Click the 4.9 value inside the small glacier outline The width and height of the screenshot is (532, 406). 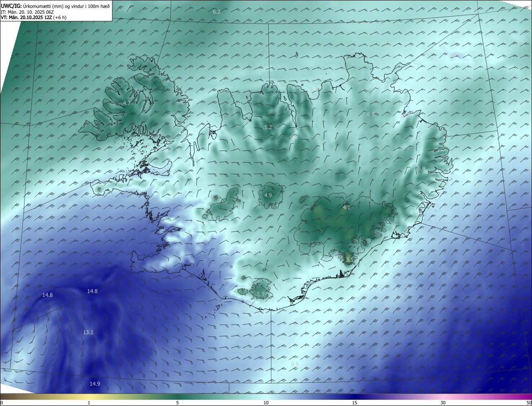268,195
